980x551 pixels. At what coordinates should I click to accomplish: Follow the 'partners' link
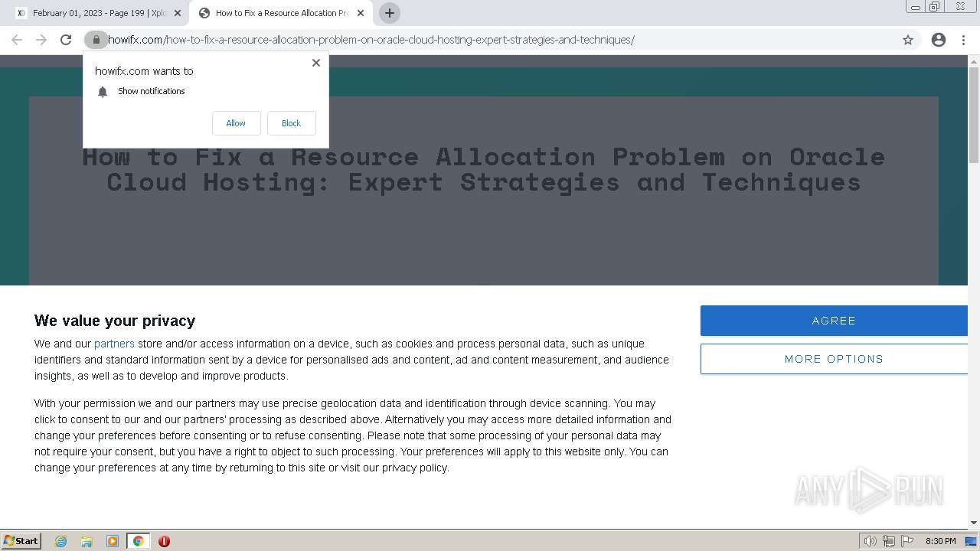[114, 344]
